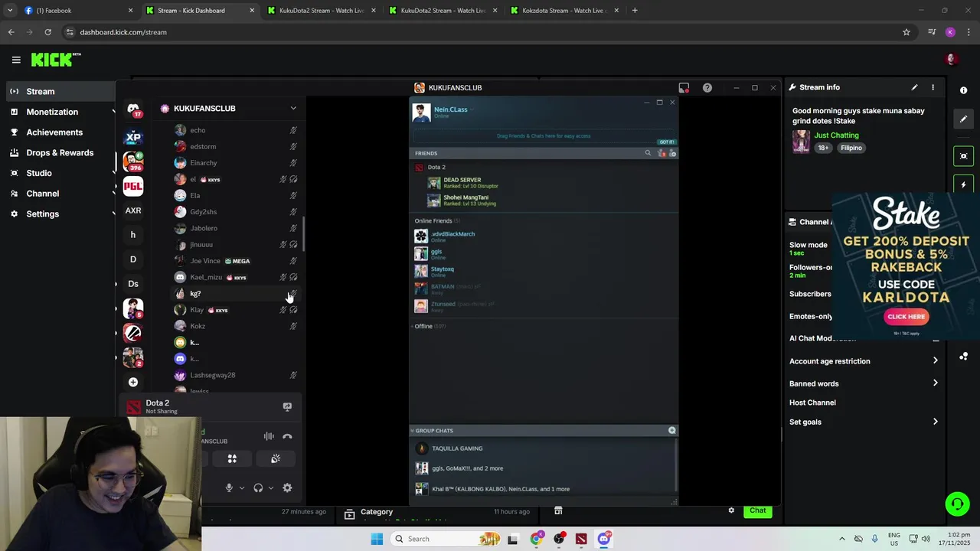Open Discord direct messages home icon
Screen dimensions: 980x551
click(133, 109)
